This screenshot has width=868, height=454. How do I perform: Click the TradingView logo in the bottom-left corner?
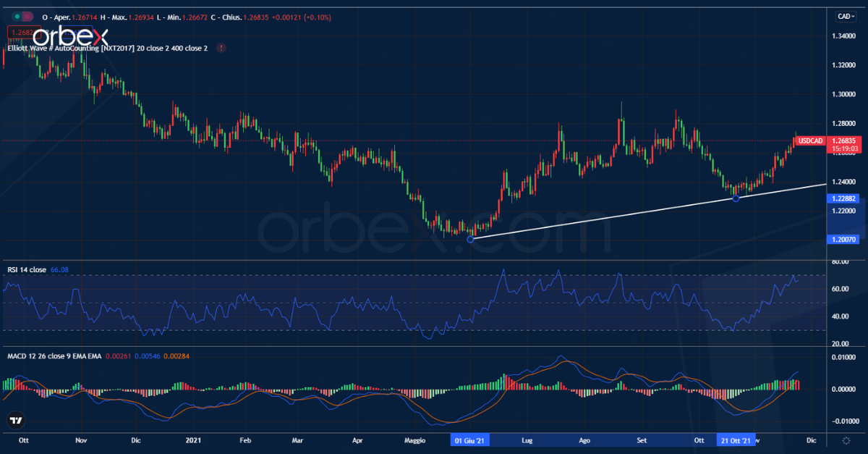pyautogui.click(x=16, y=420)
